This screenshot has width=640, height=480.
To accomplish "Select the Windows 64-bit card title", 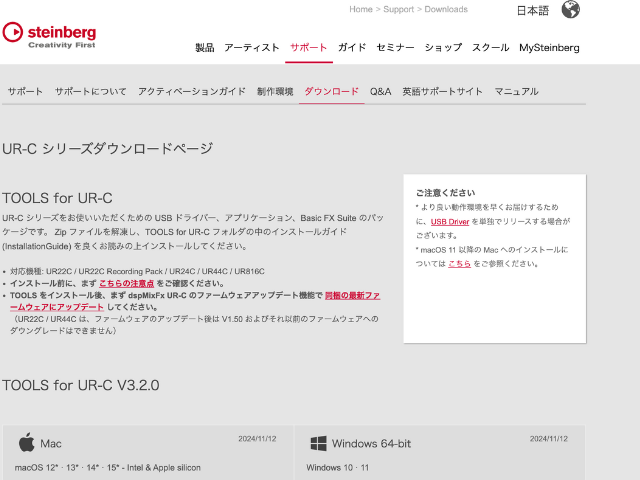I will point(371,443).
